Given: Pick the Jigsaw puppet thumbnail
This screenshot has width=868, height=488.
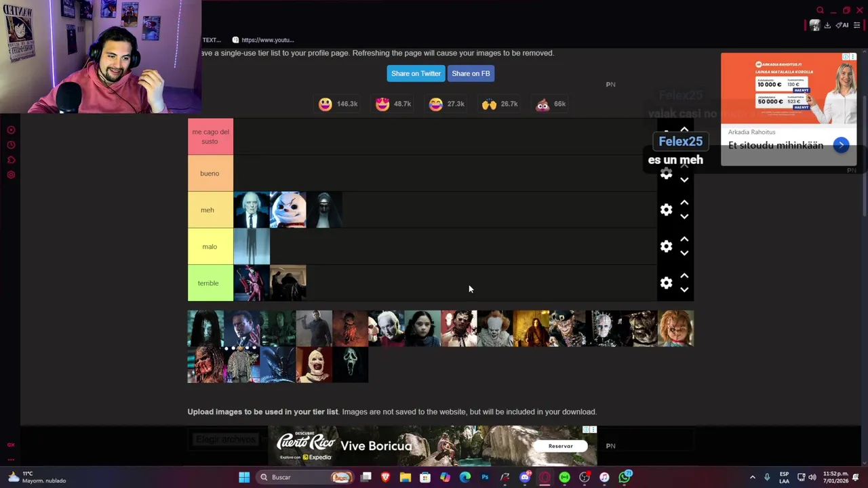Looking at the screenshot, I should coord(387,328).
